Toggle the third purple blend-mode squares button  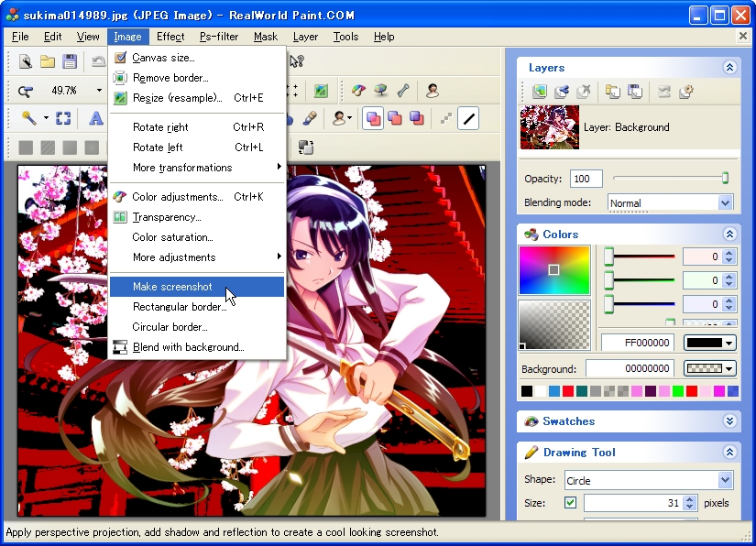point(417,118)
